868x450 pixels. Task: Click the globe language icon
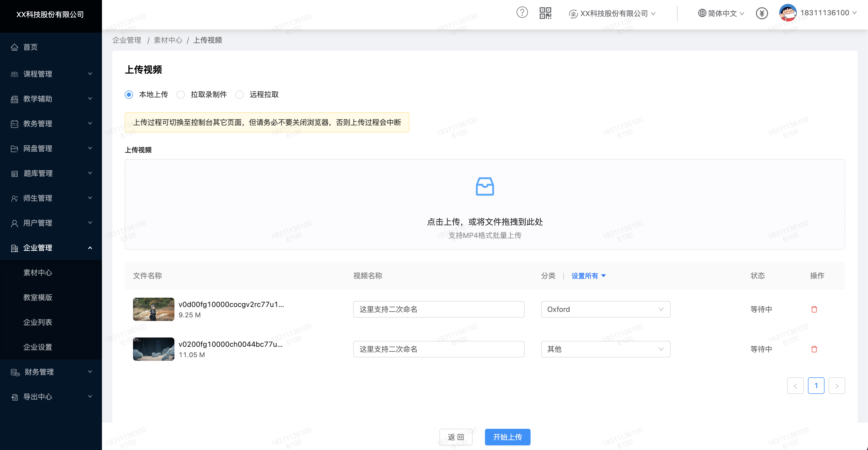coord(701,13)
